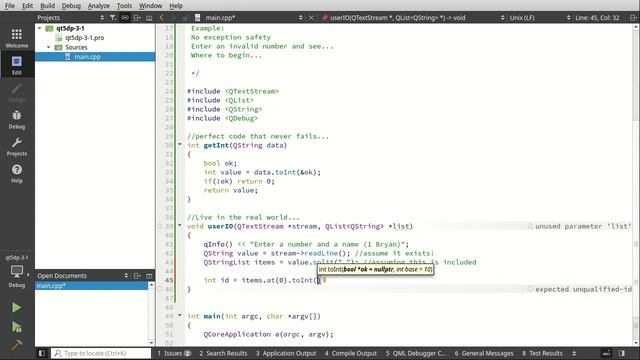
Task: Collapse the qt5dp-3-1 project node
Action: pos(40,28)
